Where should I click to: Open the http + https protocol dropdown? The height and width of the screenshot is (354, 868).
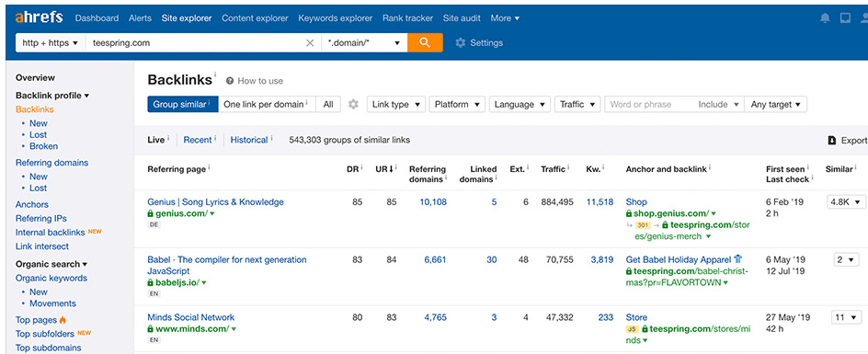pyautogui.click(x=51, y=42)
